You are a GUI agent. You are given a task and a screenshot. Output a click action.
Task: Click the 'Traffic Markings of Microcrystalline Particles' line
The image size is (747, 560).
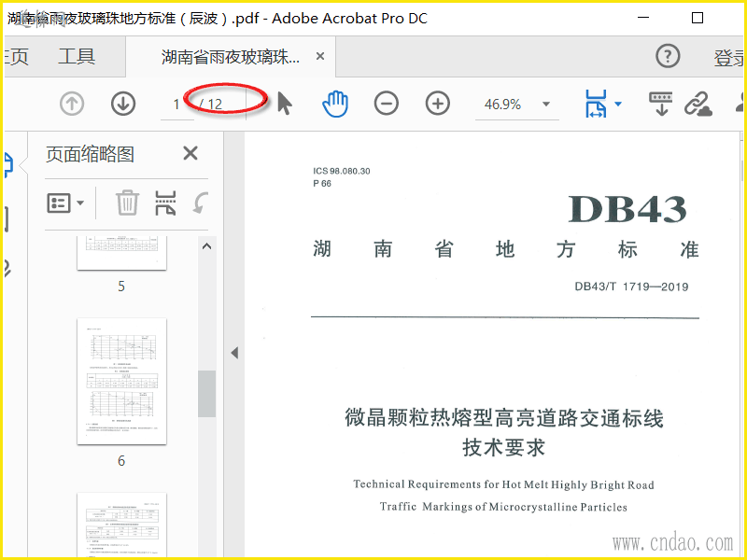[503, 507]
